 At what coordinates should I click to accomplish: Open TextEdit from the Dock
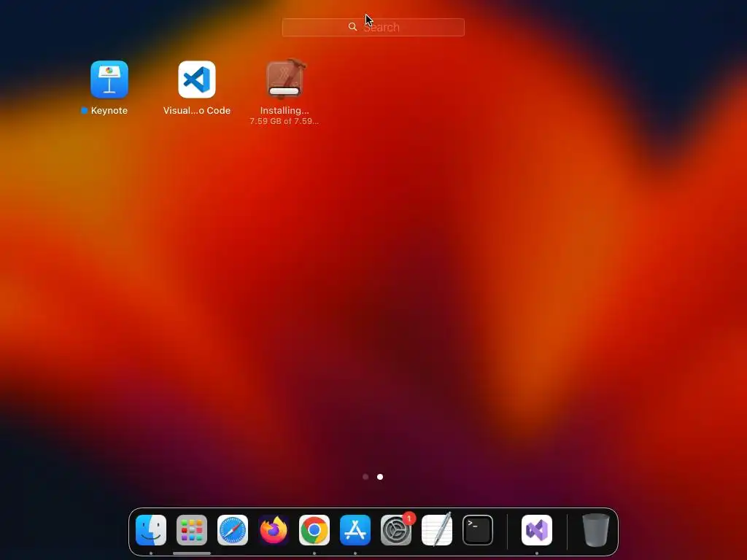(437, 530)
